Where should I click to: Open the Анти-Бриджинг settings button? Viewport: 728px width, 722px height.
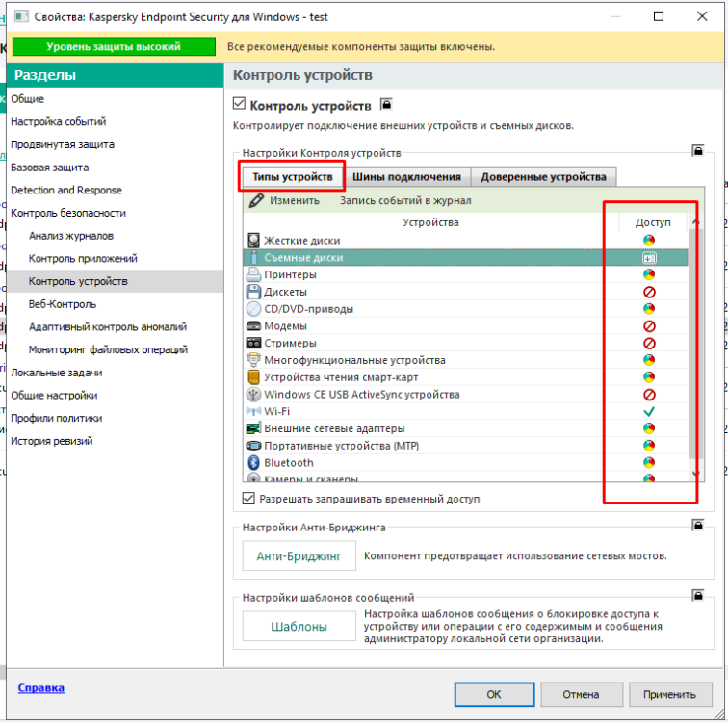[299, 555]
